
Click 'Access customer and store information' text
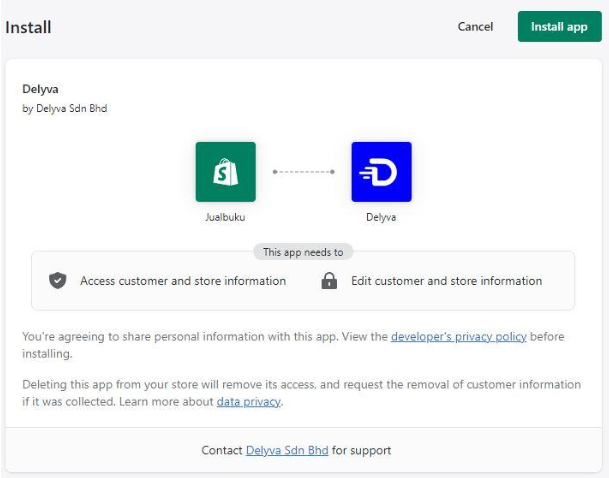[x=183, y=281]
